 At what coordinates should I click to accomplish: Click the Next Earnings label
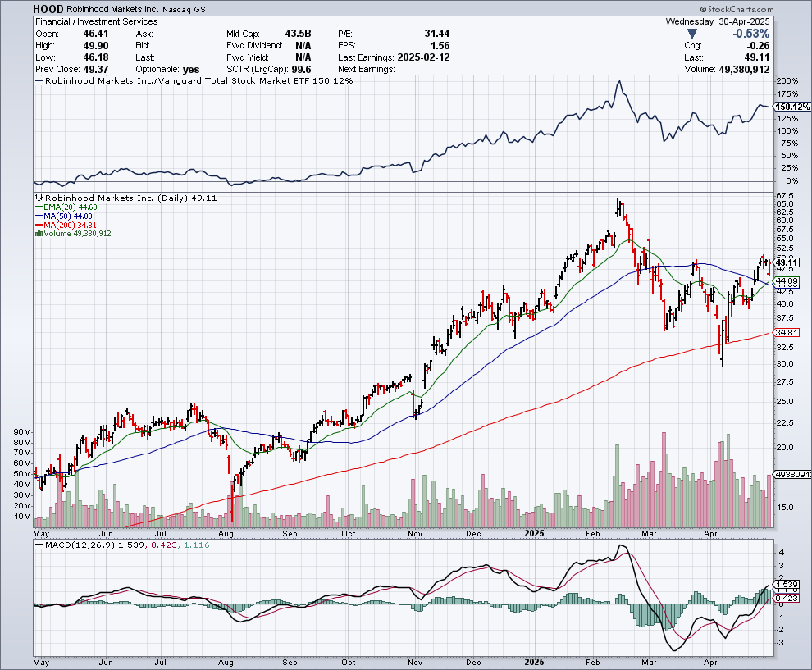coord(367,70)
